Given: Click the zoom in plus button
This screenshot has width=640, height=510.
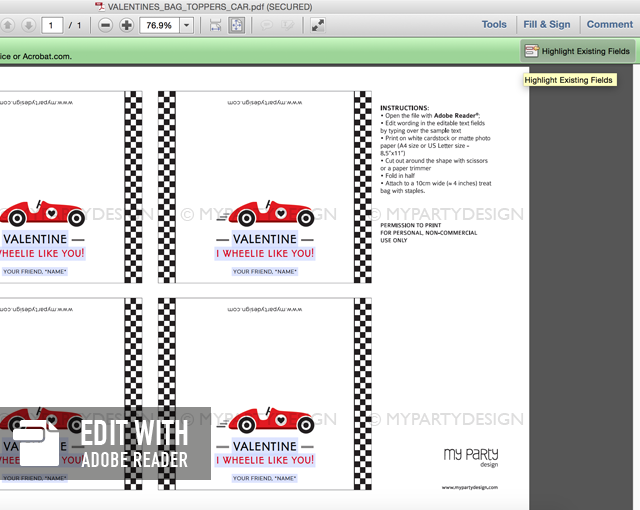Looking at the screenshot, I should (x=126, y=25).
